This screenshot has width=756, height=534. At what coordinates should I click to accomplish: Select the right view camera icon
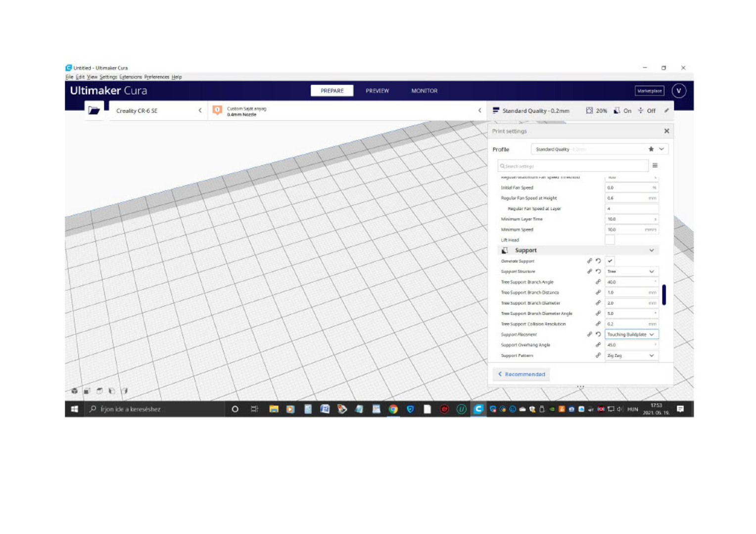point(124,391)
